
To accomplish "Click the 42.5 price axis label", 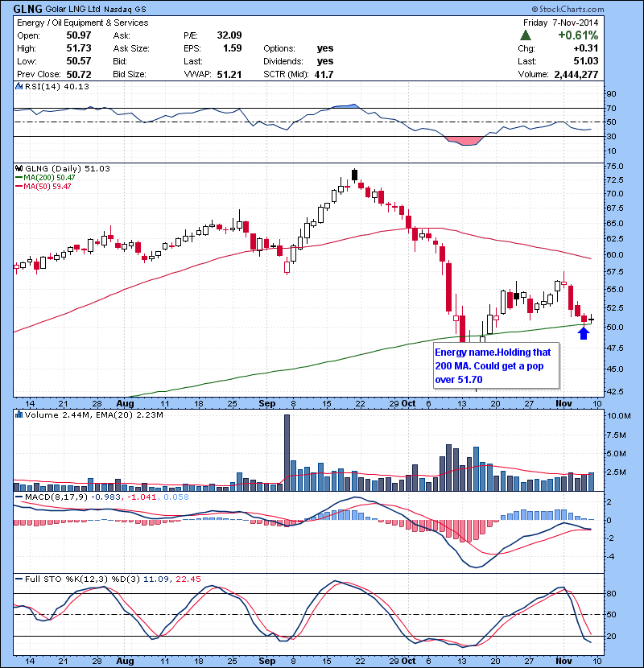I will point(614,391).
